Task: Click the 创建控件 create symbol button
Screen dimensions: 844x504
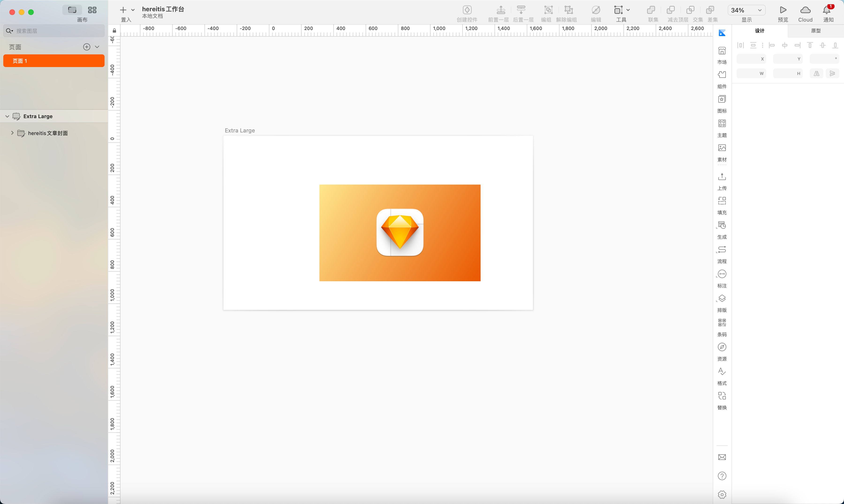Action: coord(467,10)
